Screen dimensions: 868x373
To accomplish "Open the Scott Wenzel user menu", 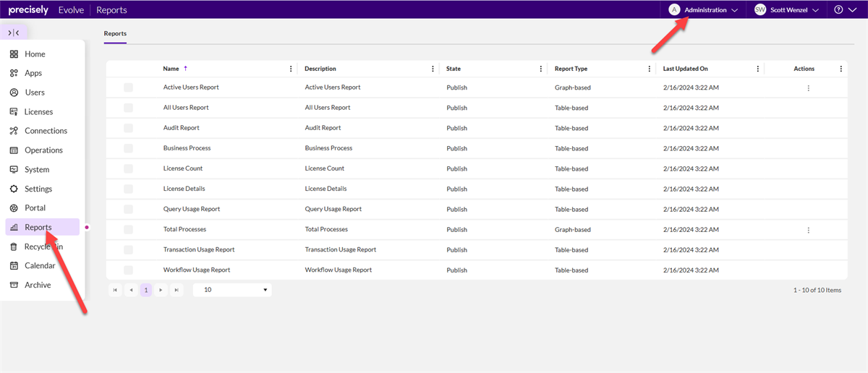I will (x=787, y=10).
